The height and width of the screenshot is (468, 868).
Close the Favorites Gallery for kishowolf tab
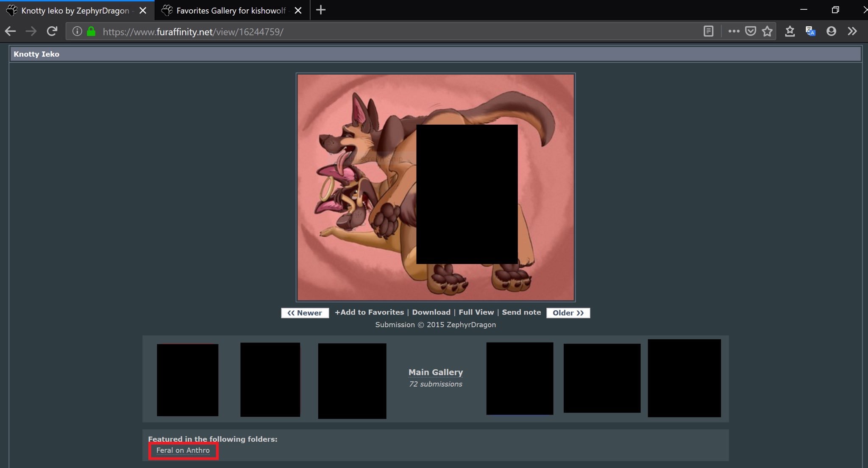pos(298,11)
